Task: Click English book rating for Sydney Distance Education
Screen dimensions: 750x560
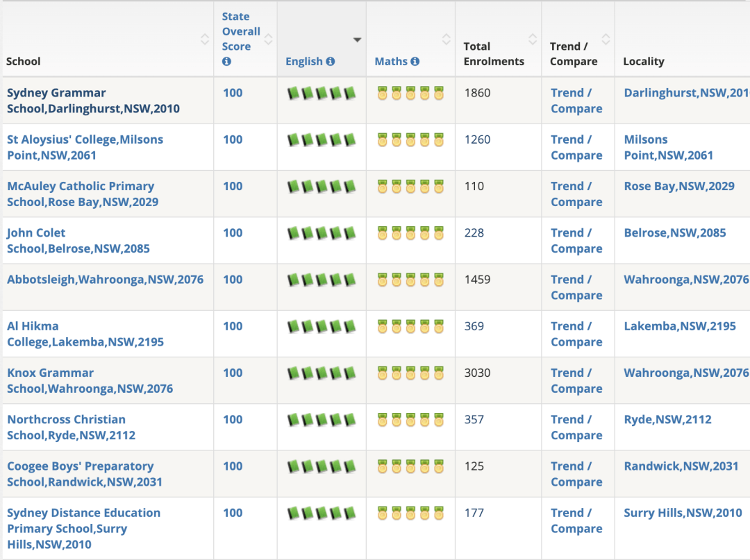Action: click(322, 514)
